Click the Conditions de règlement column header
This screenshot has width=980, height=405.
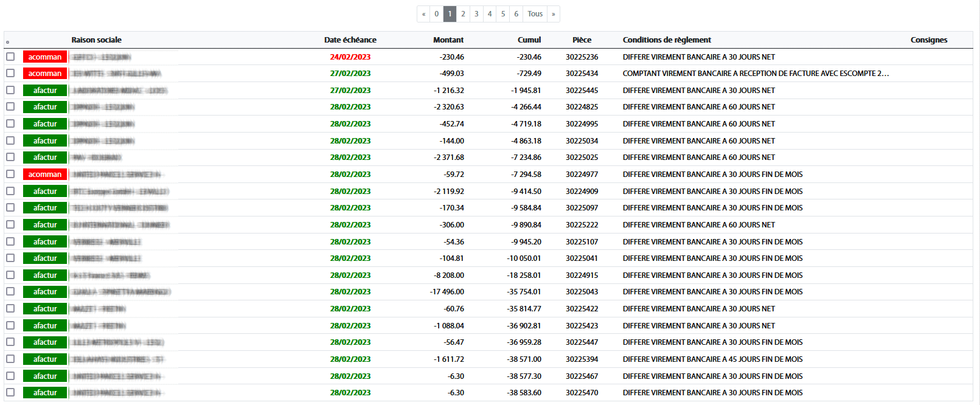pyautogui.click(x=667, y=40)
